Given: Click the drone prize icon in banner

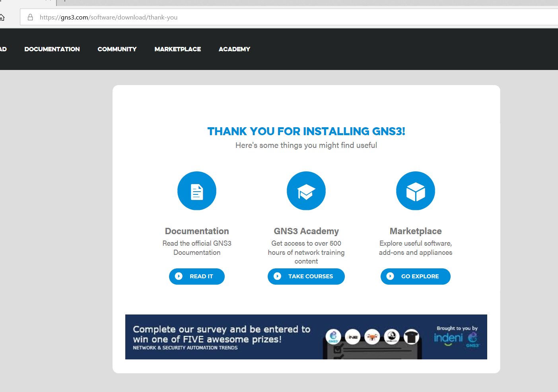Looking at the screenshot, I should coord(372,337).
